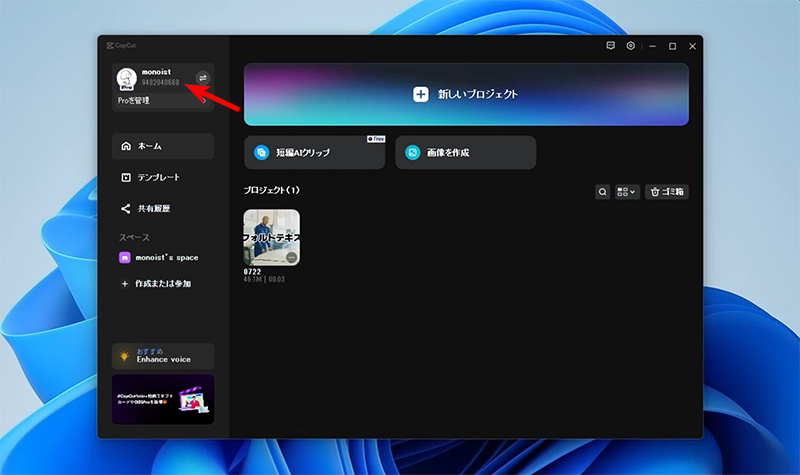The height and width of the screenshot is (475, 800).
Task: Open 画像を作成
Action: click(466, 153)
